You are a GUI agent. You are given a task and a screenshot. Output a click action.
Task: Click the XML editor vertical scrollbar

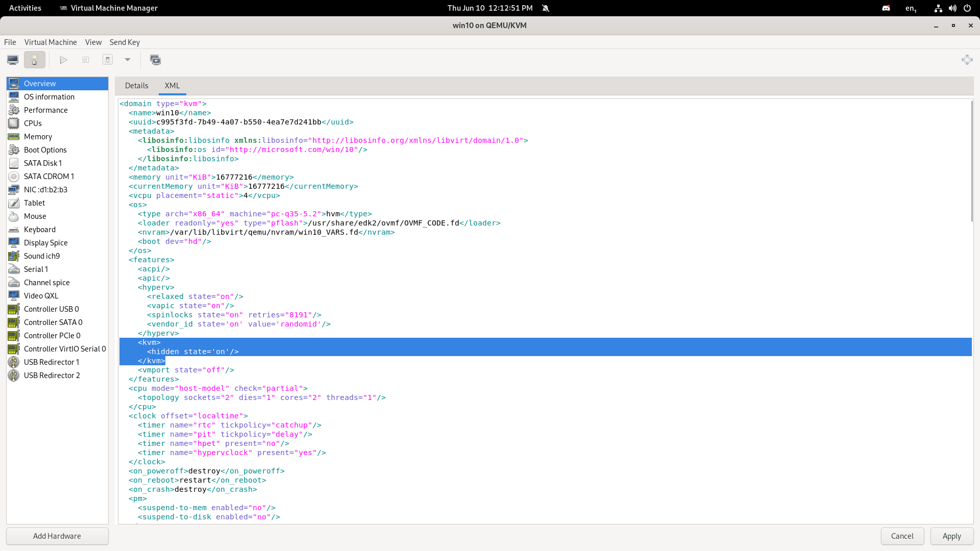click(x=971, y=161)
